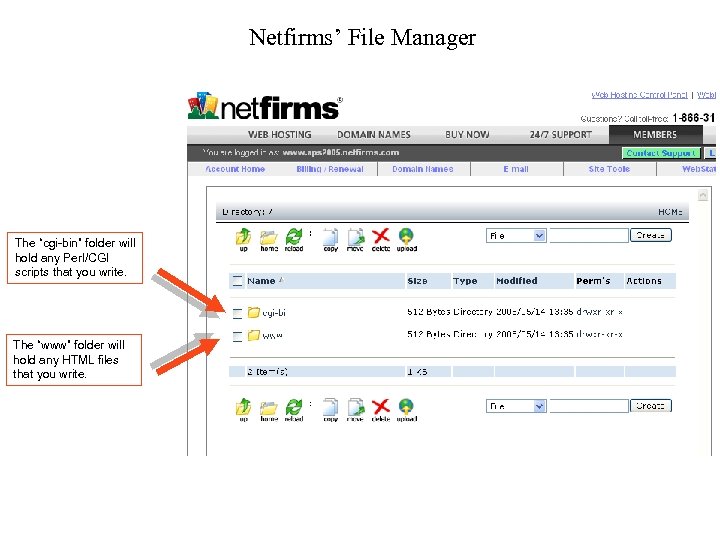Click the scrollbar up arrow

point(703,196)
